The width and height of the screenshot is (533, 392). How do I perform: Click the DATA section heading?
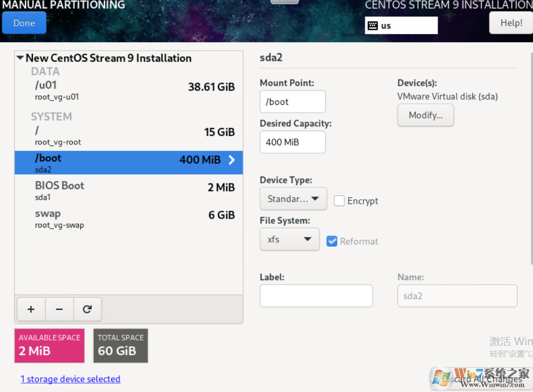(x=45, y=71)
